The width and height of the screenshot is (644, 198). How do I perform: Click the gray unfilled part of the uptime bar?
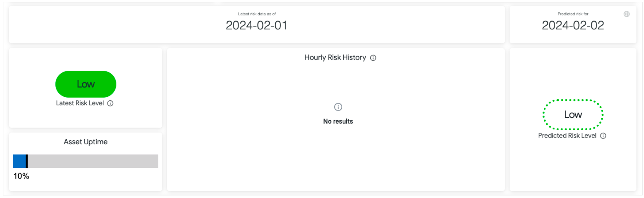pos(93,161)
